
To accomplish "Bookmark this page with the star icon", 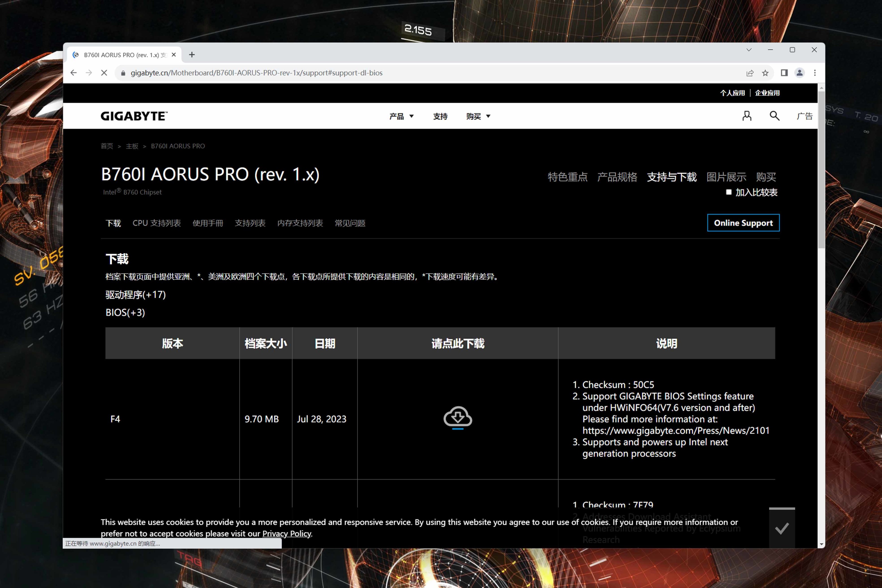I will tap(765, 73).
